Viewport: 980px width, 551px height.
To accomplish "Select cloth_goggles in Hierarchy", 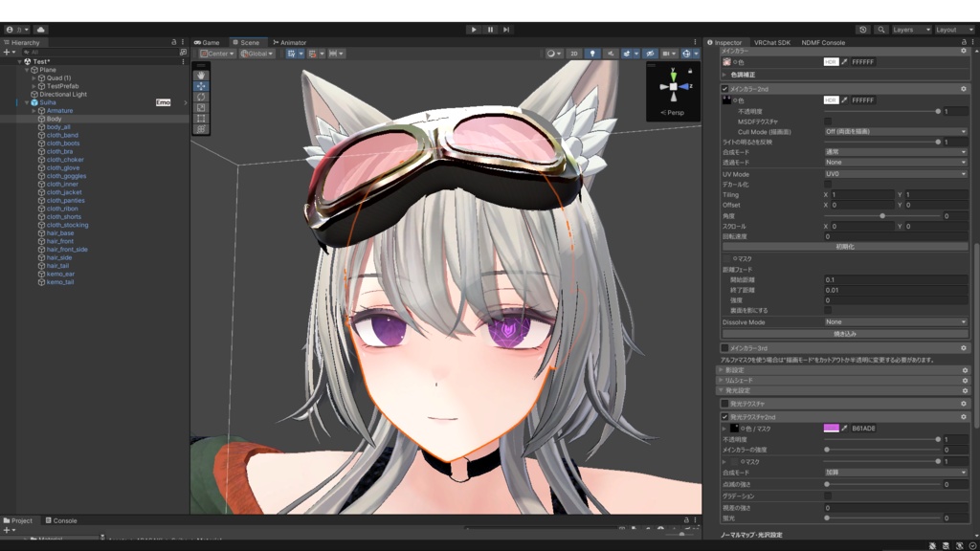I will pyautogui.click(x=66, y=176).
